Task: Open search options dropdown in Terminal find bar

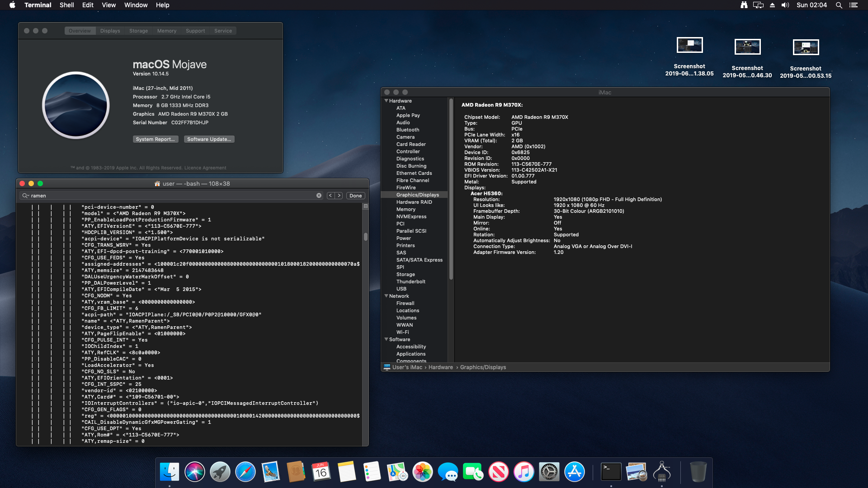Action: (x=25, y=196)
